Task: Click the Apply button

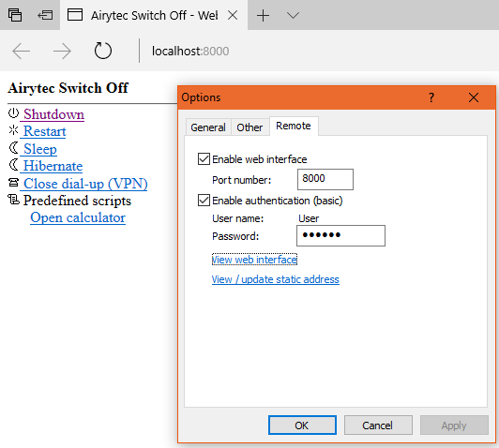Action: pos(454,426)
